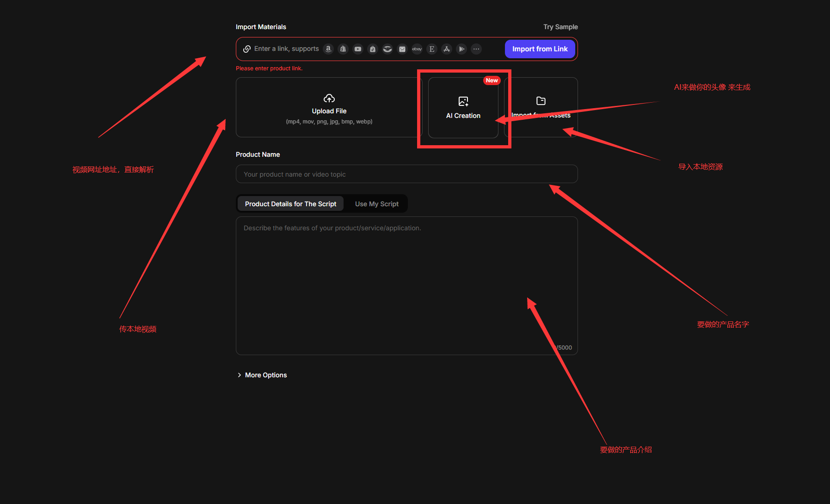Open the Upload File area
The width and height of the screenshot is (830, 504).
click(329, 108)
